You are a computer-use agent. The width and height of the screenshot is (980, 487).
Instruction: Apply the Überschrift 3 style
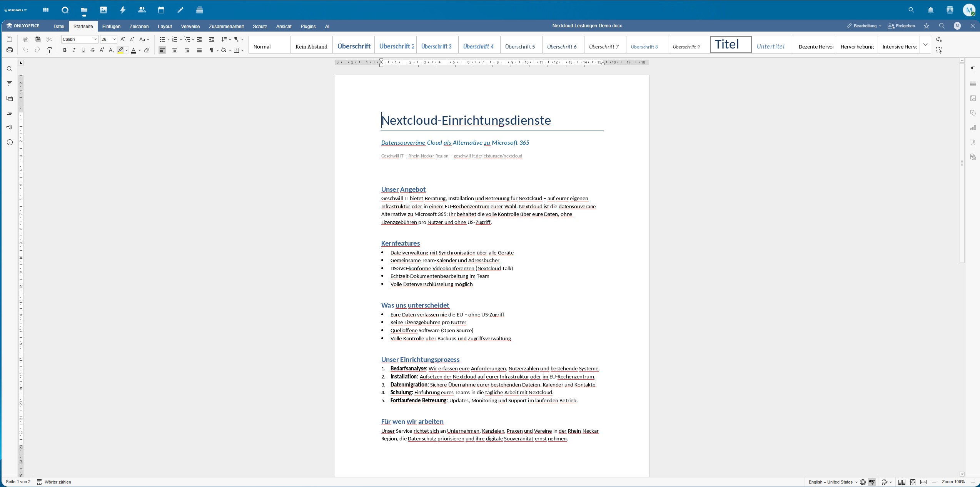[437, 45]
